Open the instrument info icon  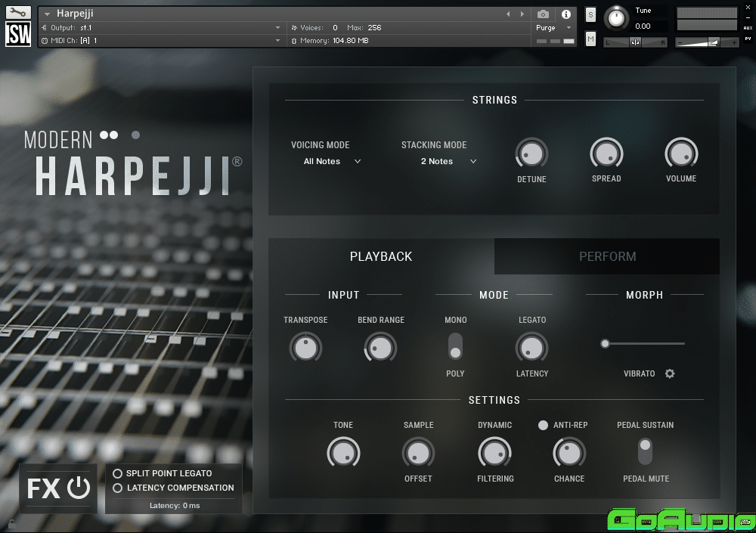[x=565, y=14]
